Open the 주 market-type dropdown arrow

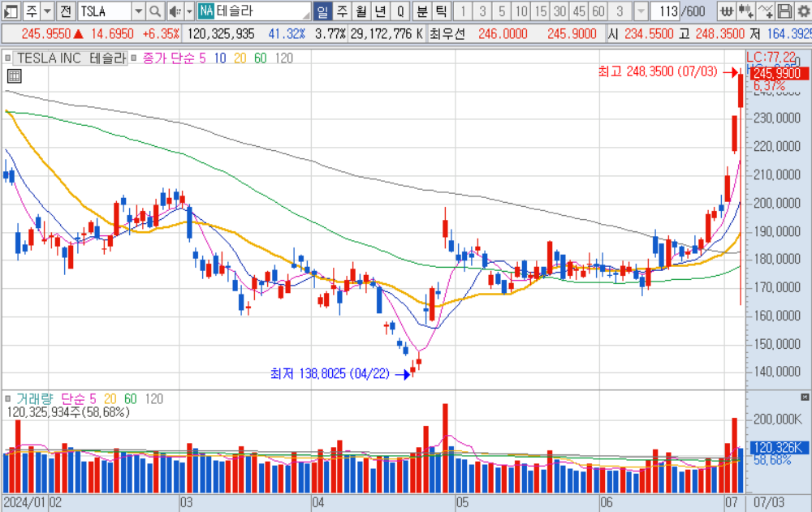click(47, 11)
